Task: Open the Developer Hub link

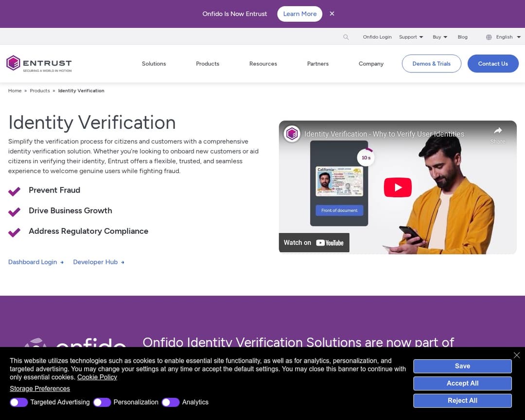Action: [x=99, y=262]
